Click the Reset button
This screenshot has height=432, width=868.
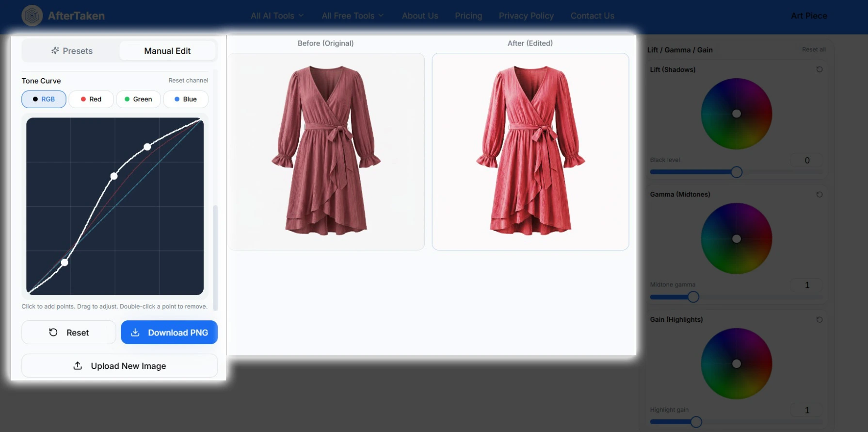[x=69, y=332]
